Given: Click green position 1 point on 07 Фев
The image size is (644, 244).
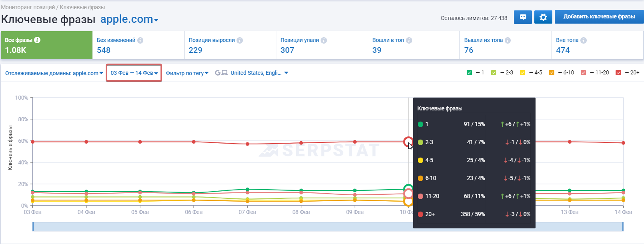Looking at the screenshot, I should click(247, 189).
